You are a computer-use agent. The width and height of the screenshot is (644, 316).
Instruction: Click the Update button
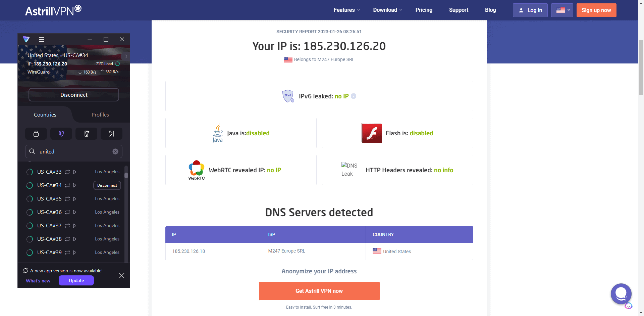pos(76,280)
